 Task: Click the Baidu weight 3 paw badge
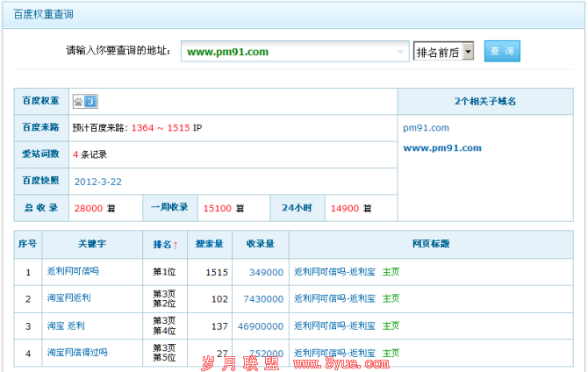point(85,101)
